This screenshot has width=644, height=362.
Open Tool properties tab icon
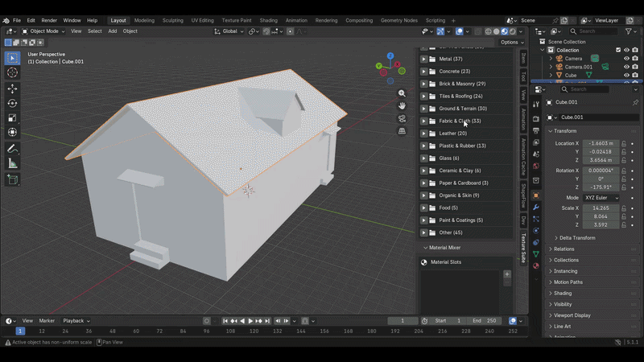tap(536, 105)
